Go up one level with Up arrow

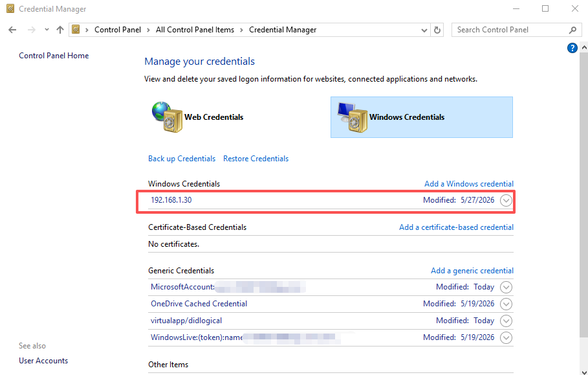(x=60, y=30)
